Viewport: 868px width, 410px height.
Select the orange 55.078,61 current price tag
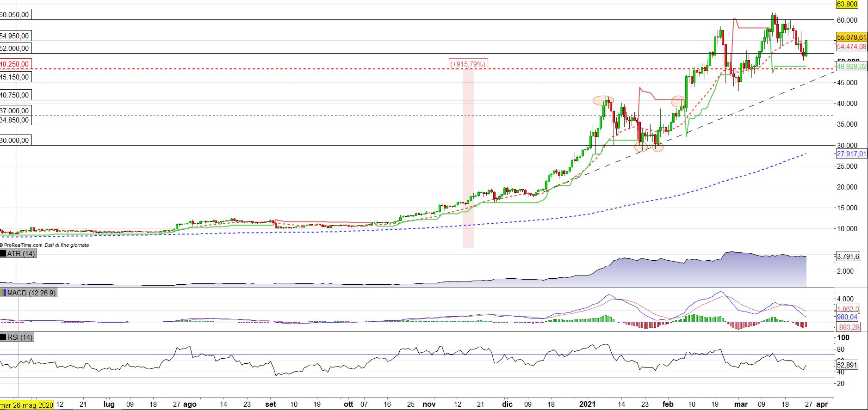point(851,37)
